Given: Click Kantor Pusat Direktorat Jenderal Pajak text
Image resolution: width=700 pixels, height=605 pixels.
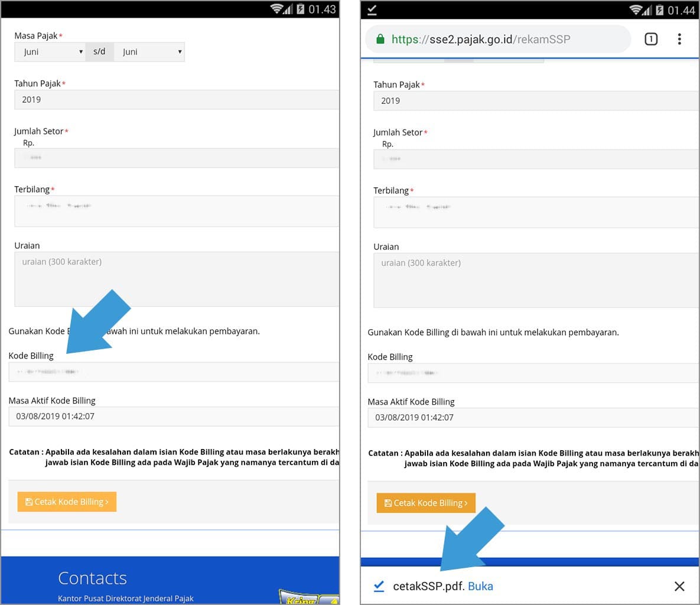Looking at the screenshot, I should click(125, 599).
